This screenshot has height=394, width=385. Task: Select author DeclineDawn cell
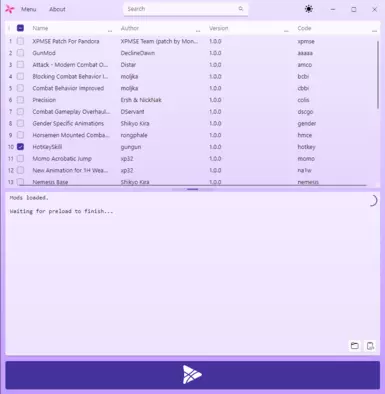[138, 53]
